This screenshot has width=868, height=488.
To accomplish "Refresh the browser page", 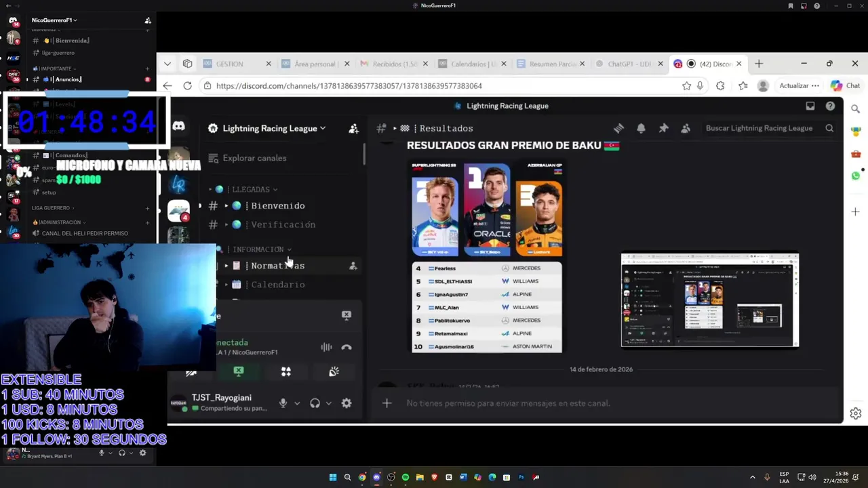I will [188, 85].
